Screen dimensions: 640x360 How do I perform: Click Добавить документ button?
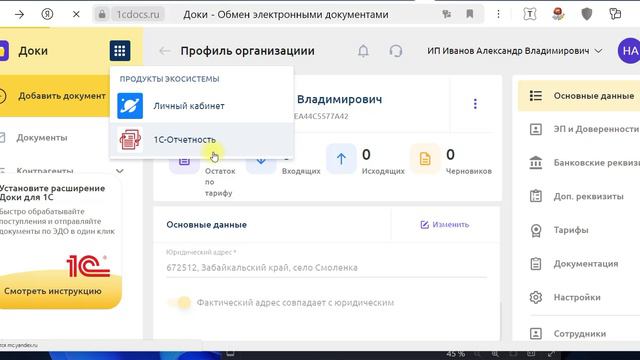point(55,96)
